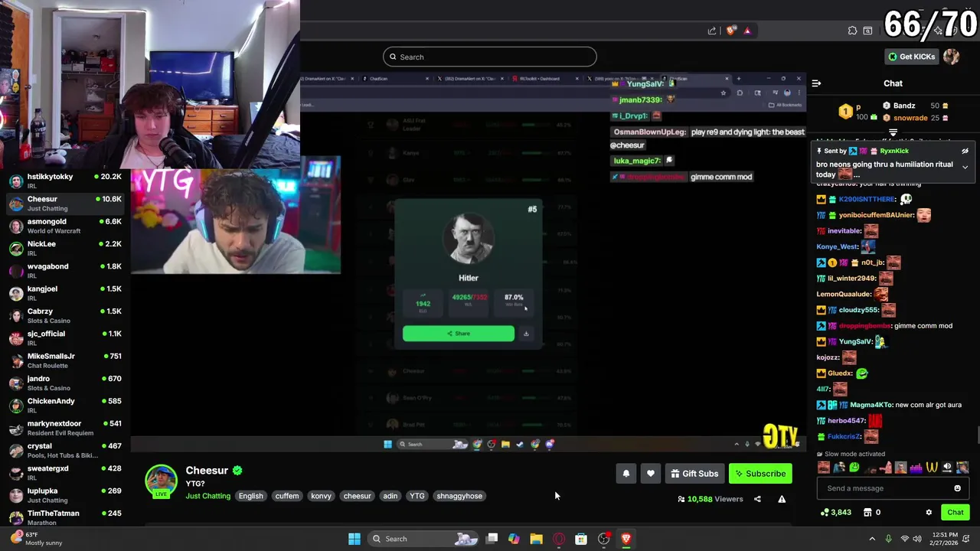Open the Kick search field
The image size is (980, 551).
click(490, 57)
